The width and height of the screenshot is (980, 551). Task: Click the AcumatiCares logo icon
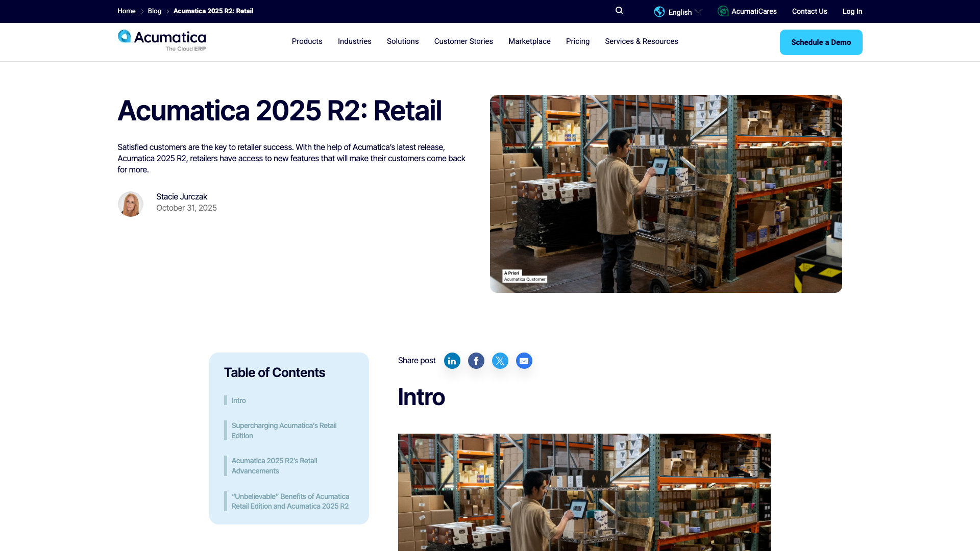[723, 11]
